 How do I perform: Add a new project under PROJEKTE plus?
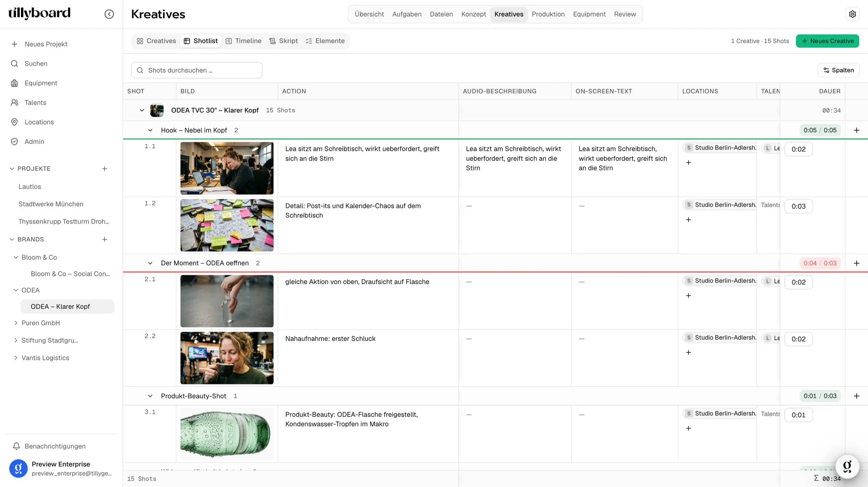click(x=104, y=169)
